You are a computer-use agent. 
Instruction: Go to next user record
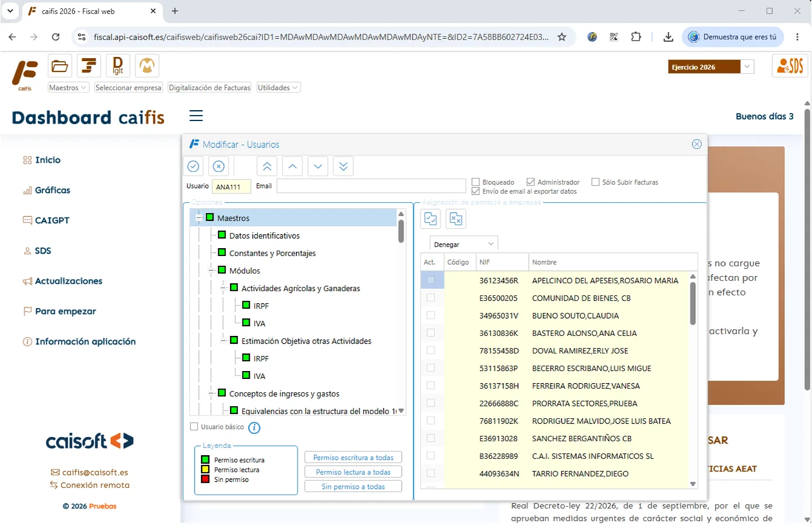pos(318,166)
